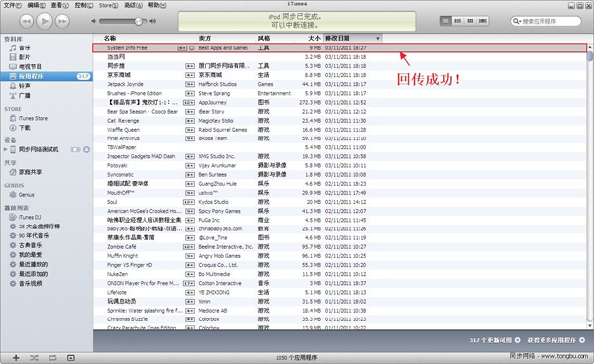Expand the 同步网络测试机 device
The height and width of the screenshot is (364, 594).
(x=5, y=149)
